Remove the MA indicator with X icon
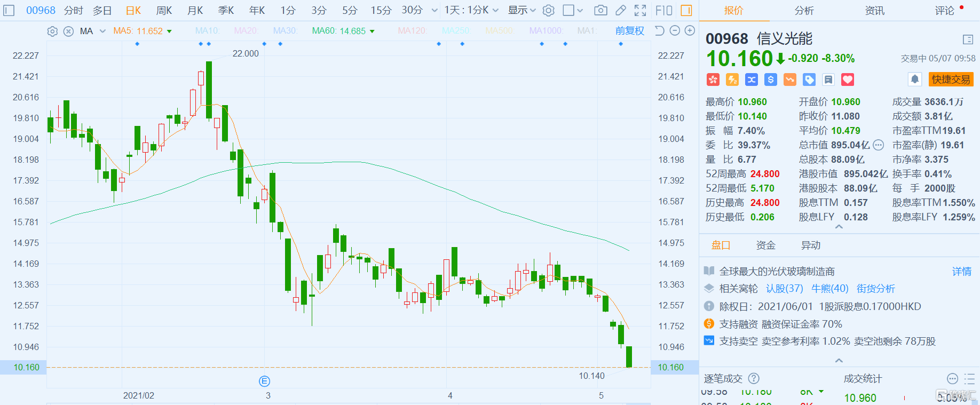 [x=68, y=31]
